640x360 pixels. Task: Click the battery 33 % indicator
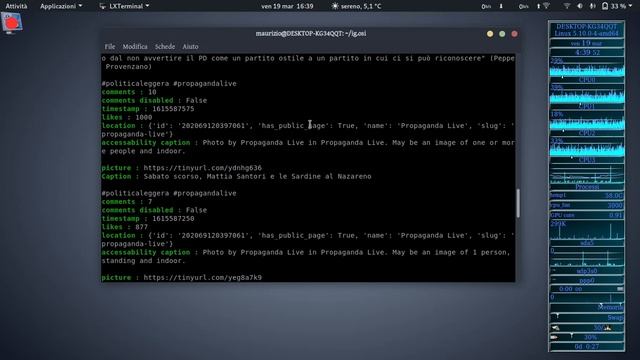[x=614, y=6]
